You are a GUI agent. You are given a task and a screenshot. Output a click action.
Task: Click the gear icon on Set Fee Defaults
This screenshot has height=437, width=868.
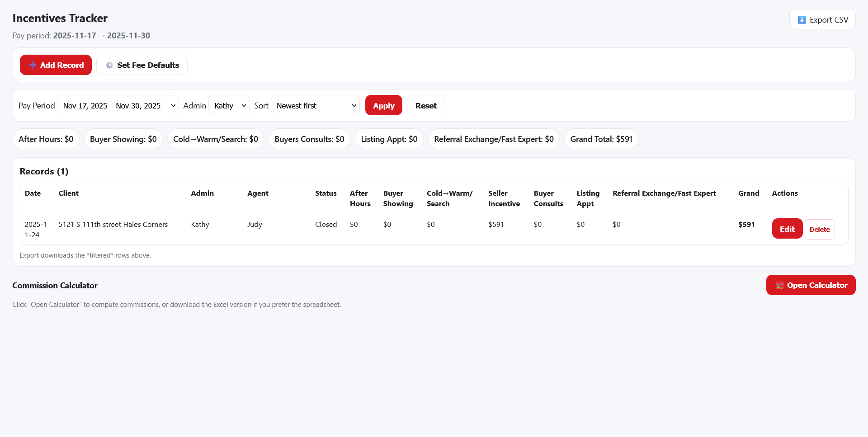point(109,65)
